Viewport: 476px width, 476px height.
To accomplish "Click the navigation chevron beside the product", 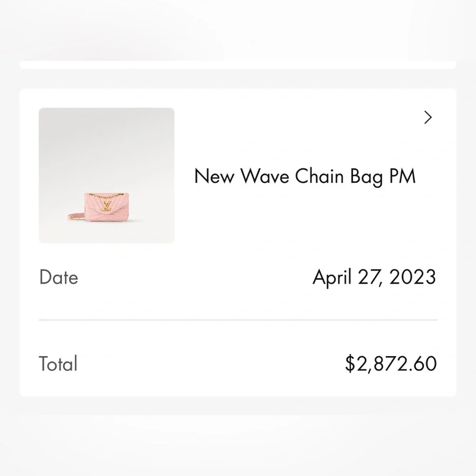I will pyautogui.click(x=428, y=117).
